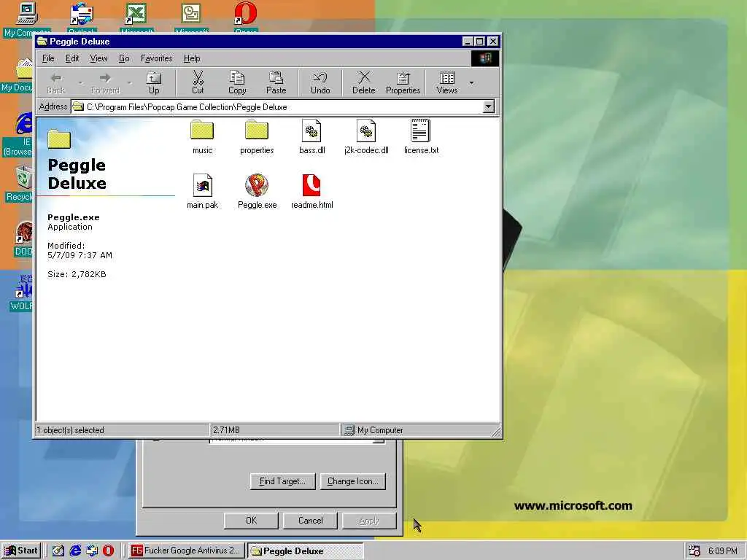Click the Paste toolbar icon
747x560 pixels.
coord(276,77)
